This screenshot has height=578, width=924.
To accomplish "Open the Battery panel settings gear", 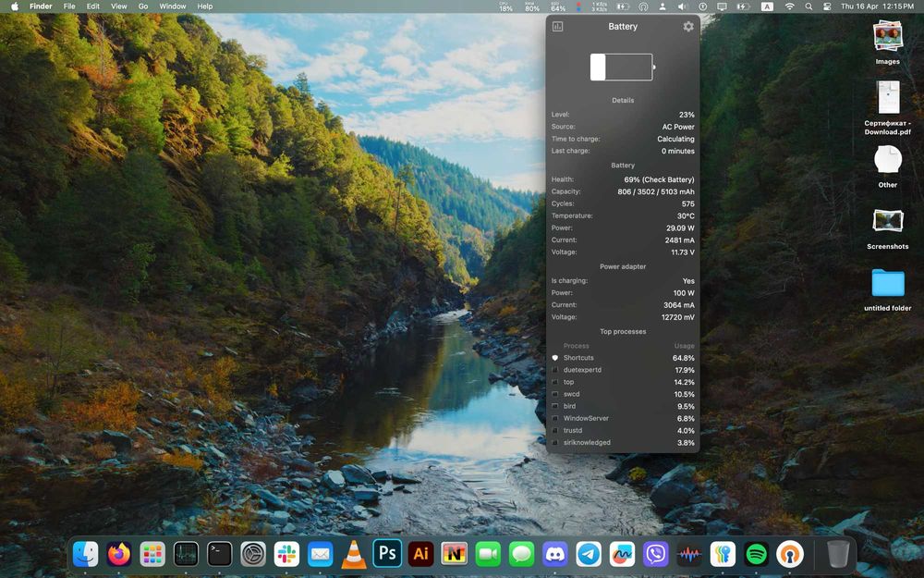I will point(688,27).
